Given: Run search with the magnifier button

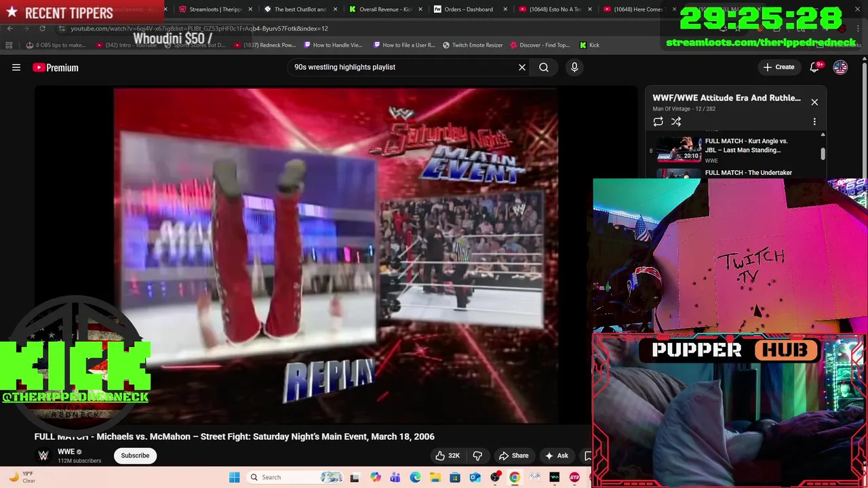Looking at the screenshot, I should [x=544, y=67].
